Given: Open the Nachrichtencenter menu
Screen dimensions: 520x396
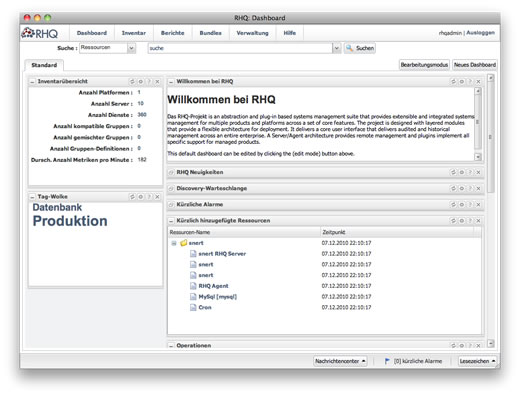Looking at the screenshot, I should pos(340,361).
